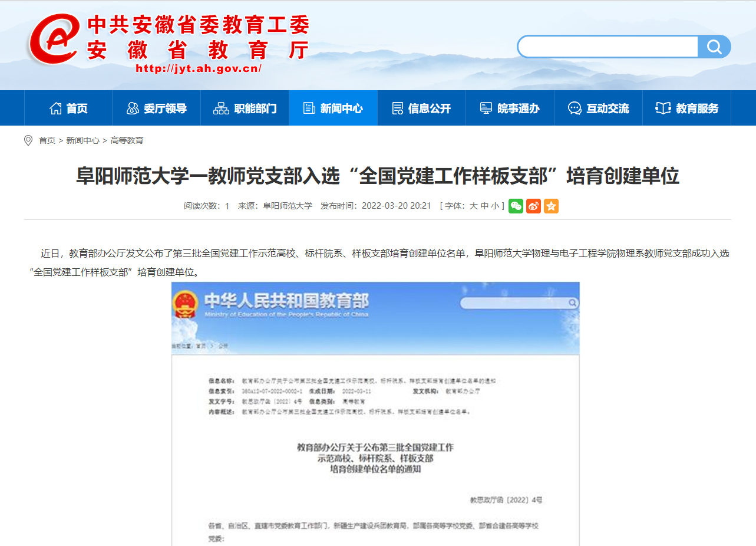Viewport: 756px width, 546px height.
Task: Go to 高等教育 breadcrumb link
Action: (x=127, y=140)
